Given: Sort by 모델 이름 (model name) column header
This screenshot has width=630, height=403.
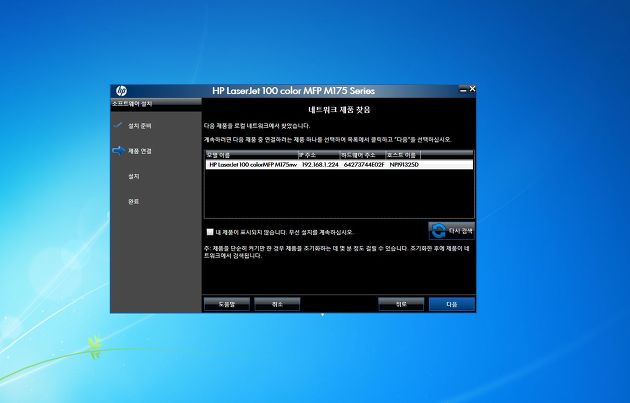Looking at the screenshot, I should pos(252,155).
